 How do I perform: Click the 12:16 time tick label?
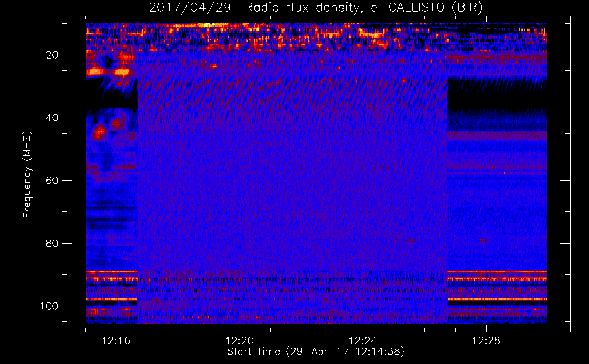tap(116, 341)
